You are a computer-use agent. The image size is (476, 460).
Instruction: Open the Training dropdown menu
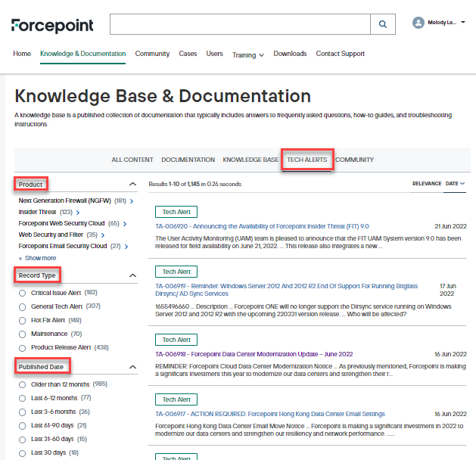(247, 55)
